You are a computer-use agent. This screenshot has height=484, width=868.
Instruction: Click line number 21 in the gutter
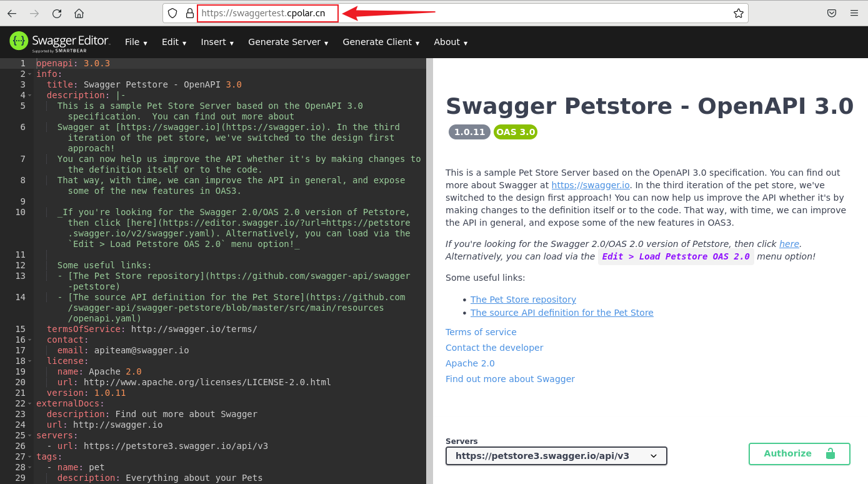(x=21, y=393)
